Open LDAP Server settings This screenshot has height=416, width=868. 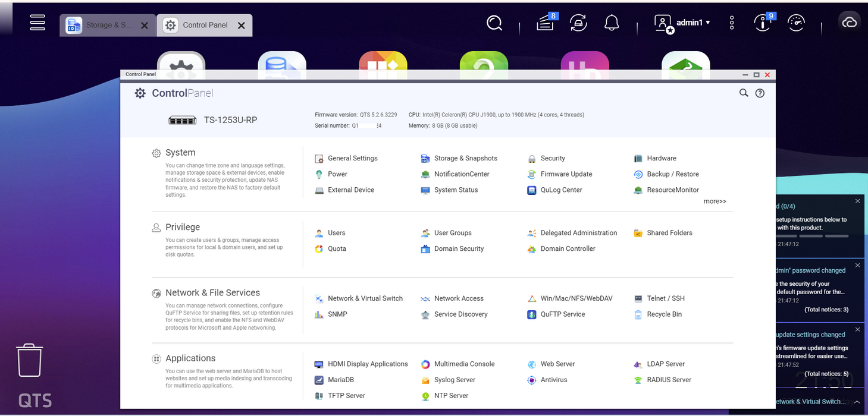[659, 364]
